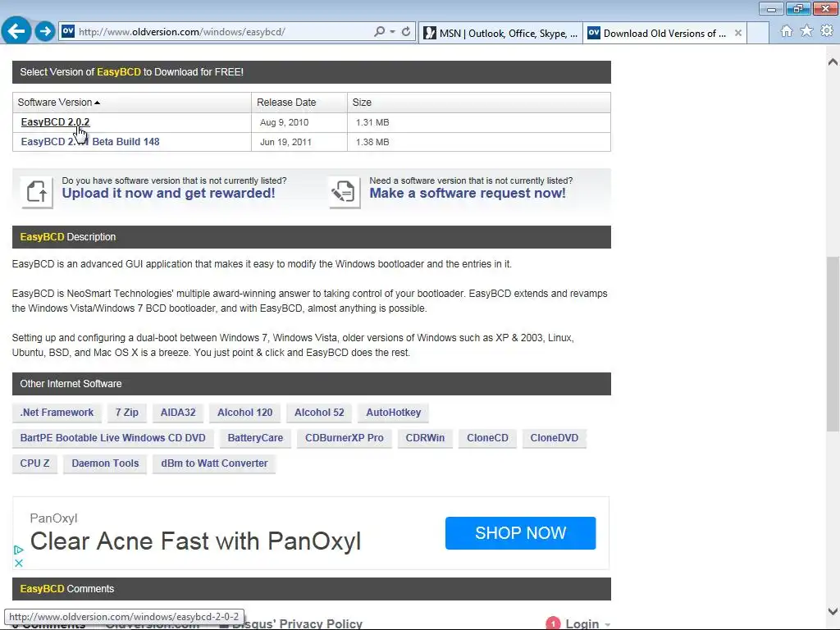This screenshot has width=840, height=630.
Task: Click Upload it now and get rewarded
Action: coord(168,194)
